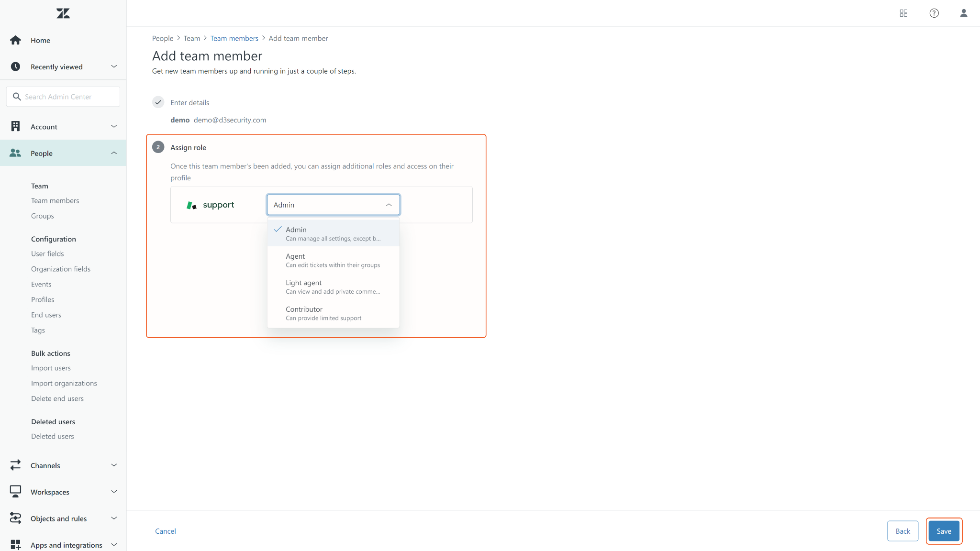The width and height of the screenshot is (980, 551).
Task: Click the Channels arrows icon
Action: click(15, 465)
